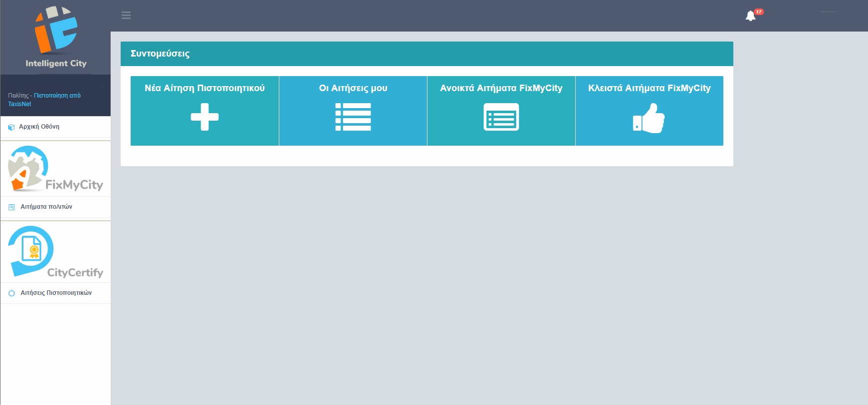Click the Συντομεύσεις panel header

click(x=426, y=54)
